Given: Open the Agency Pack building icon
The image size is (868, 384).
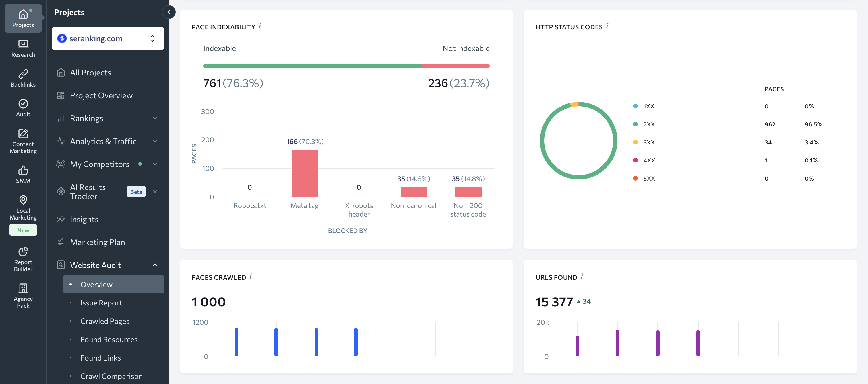Looking at the screenshot, I should click(x=23, y=288).
